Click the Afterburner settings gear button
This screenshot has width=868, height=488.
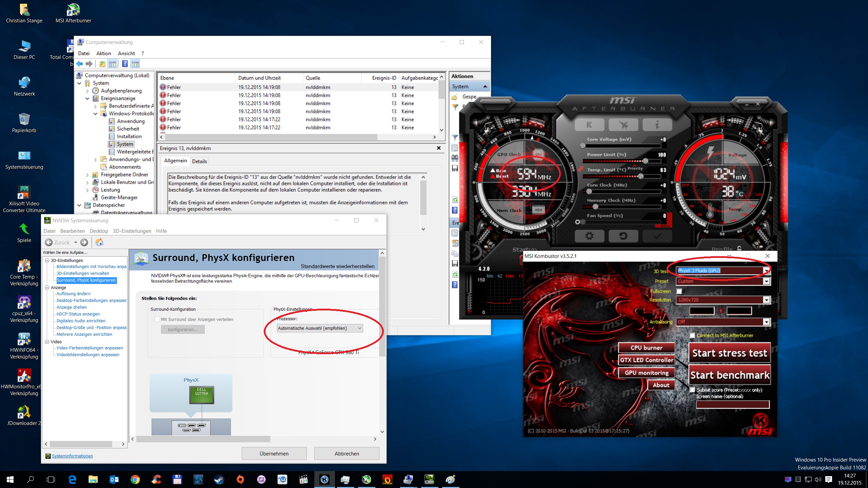(x=589, y=236)
